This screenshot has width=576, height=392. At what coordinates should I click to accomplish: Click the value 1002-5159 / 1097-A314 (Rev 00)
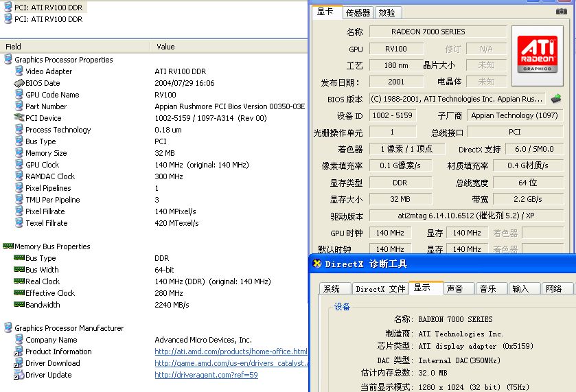pos(211,118)
